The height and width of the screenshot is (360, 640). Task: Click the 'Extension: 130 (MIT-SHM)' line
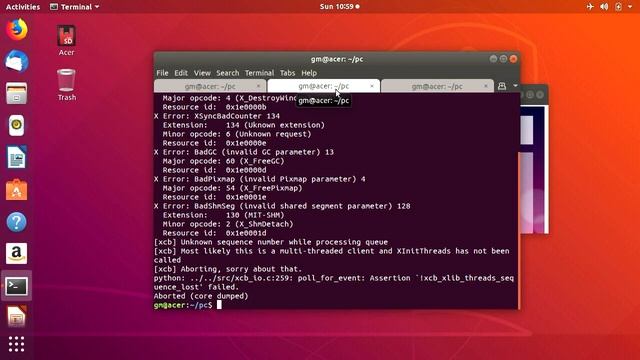pyautogui.click(x=223, y=215)
